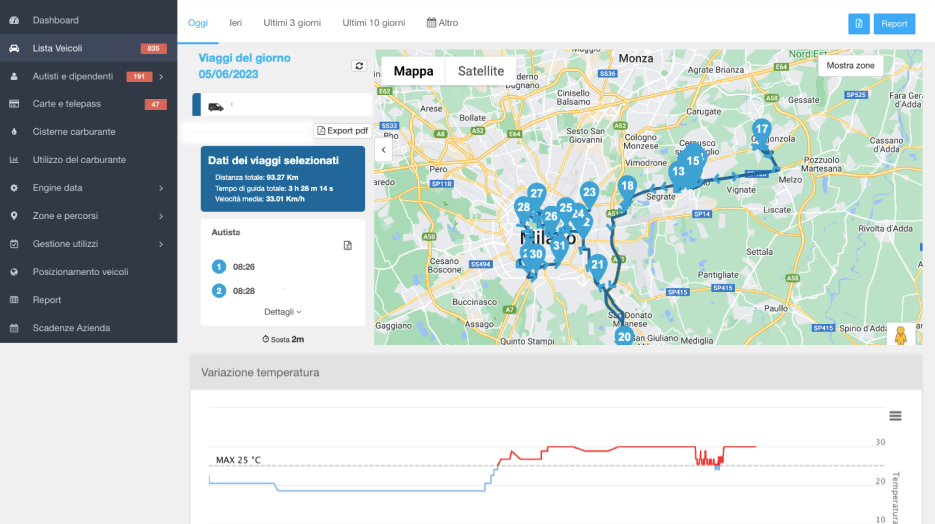Open the temperature chart hamburger menu

[895, 416]
